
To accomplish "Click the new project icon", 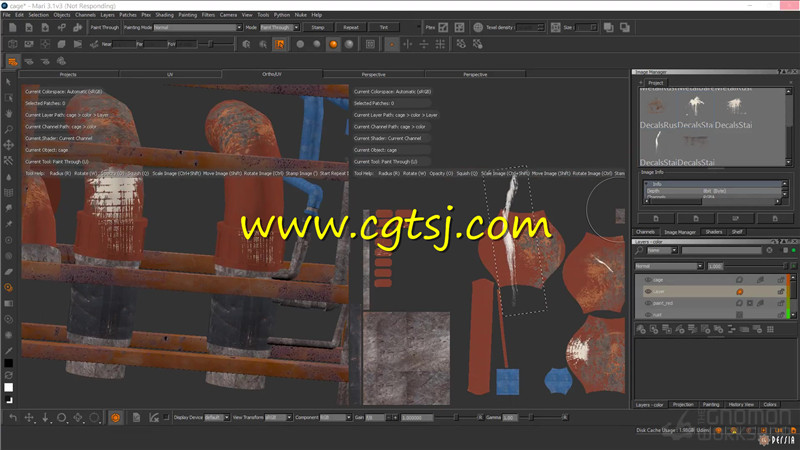I will pos(13,28).
